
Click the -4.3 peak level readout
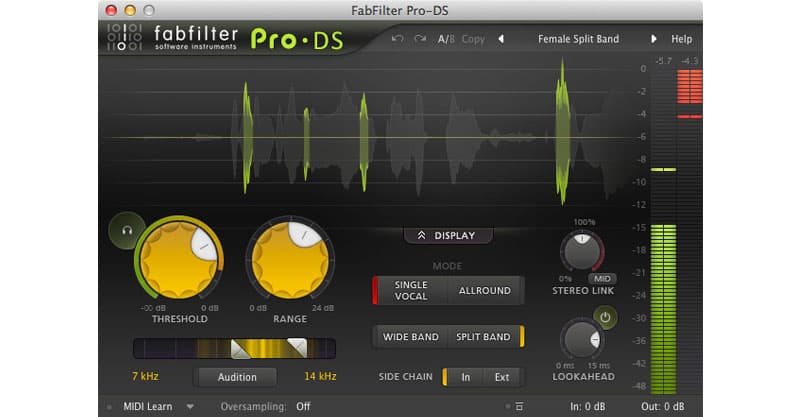coord(689,61)
